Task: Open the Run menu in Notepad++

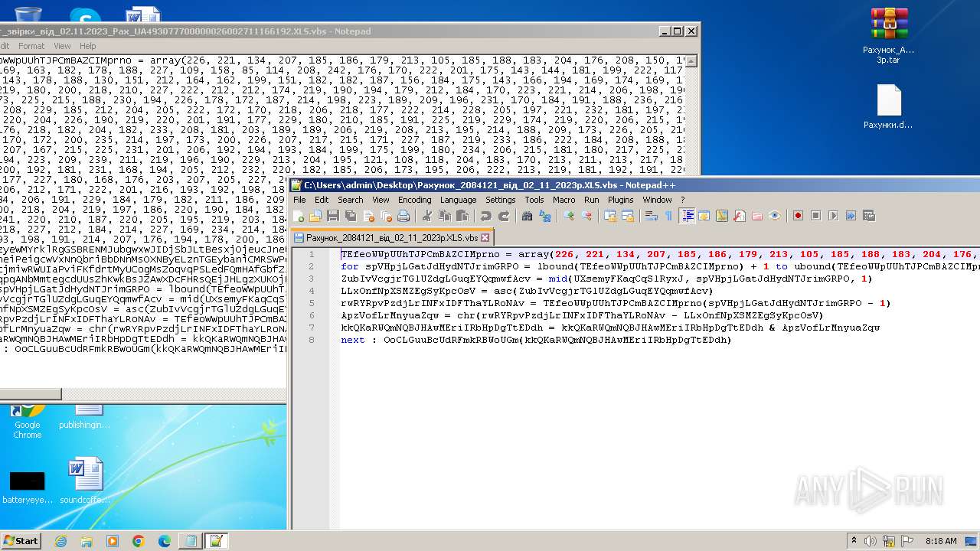Action: [x=591, y=200]
